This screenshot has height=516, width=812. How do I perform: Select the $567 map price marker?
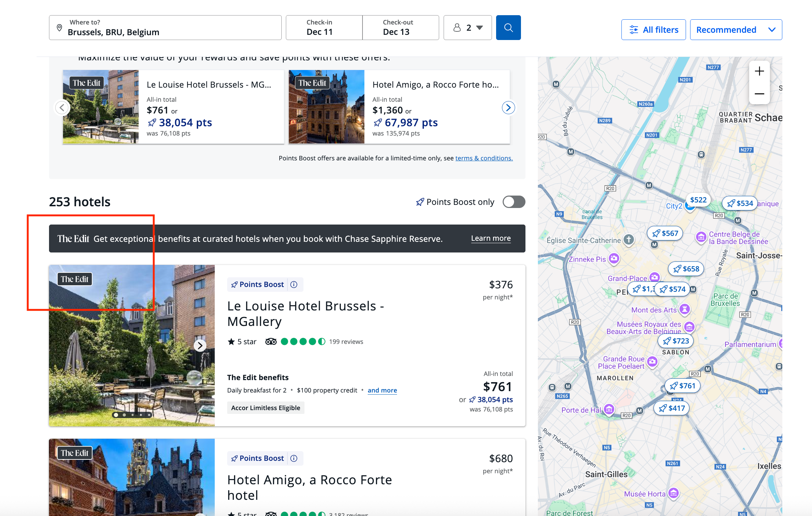pos(665,234)
